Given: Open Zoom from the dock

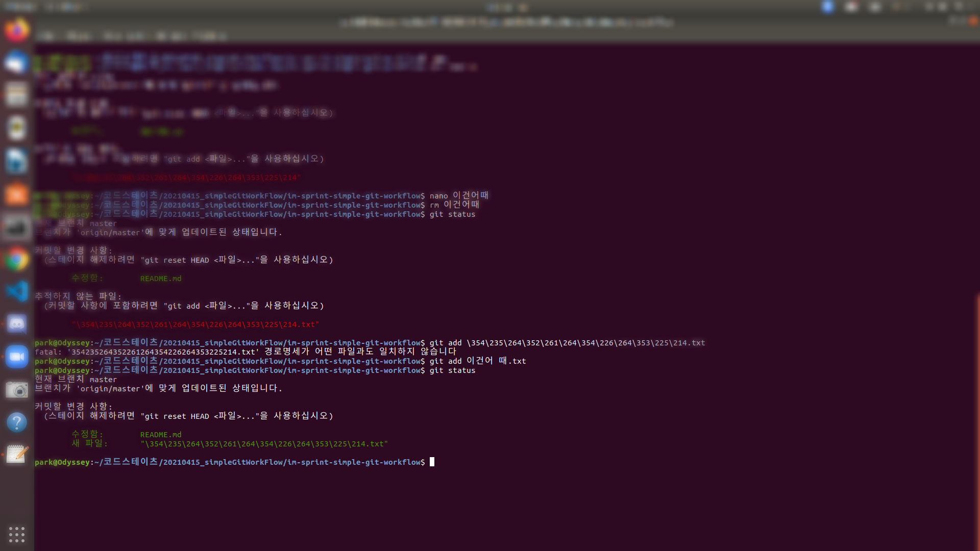Looking at the screenshot, I should pyautogui.click(x=17, y=357).
